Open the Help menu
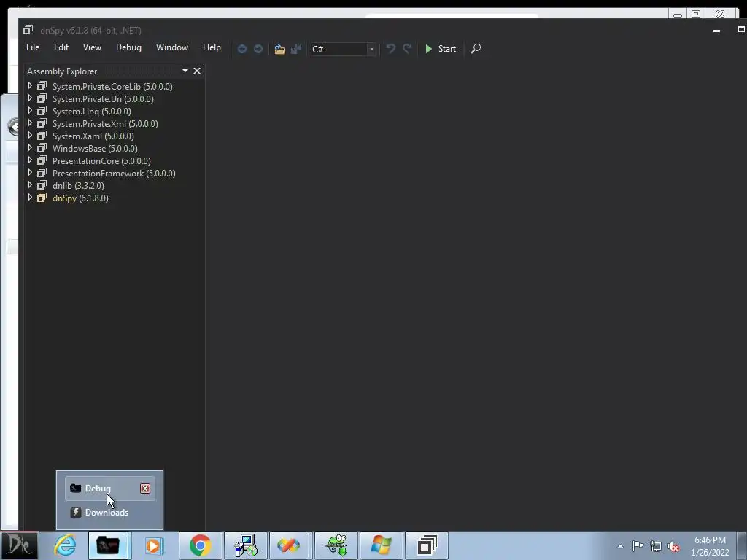This screenshot has width=747, height=560. [x=212, y=47]
